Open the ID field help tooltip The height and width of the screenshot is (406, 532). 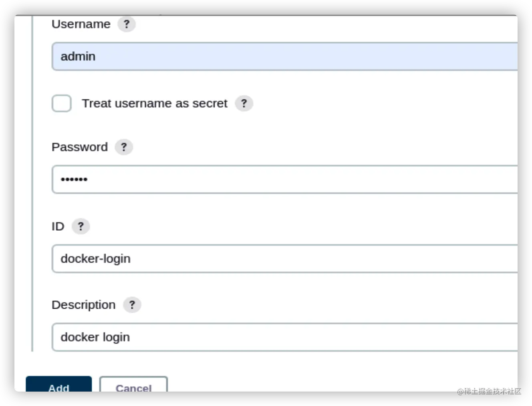(x=81, y=227)
